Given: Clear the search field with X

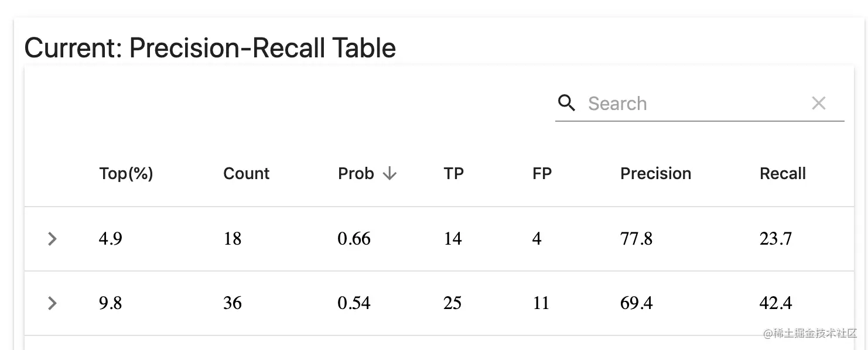Looking at the screenshot, I should pos(818,104).
